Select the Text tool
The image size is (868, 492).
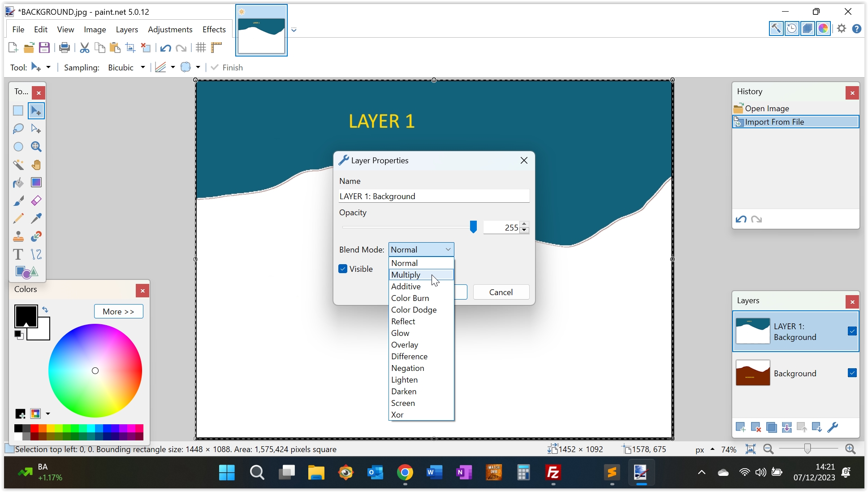point(18,254)
